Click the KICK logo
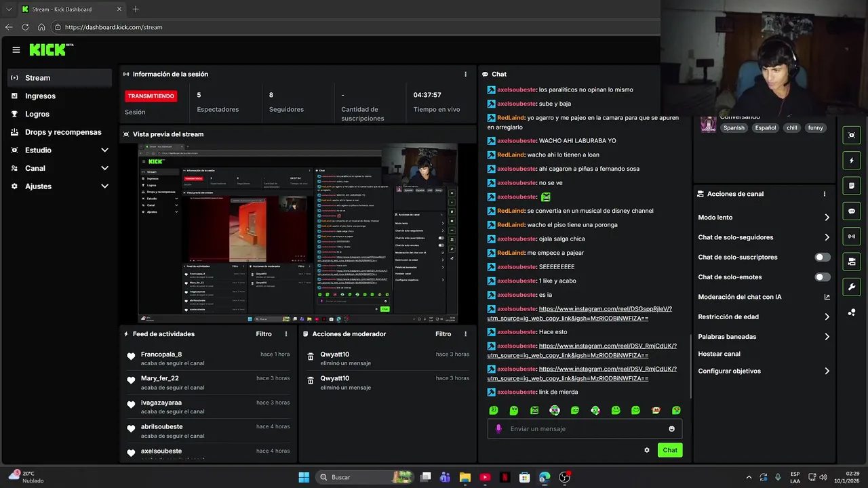 click(51, 49)
